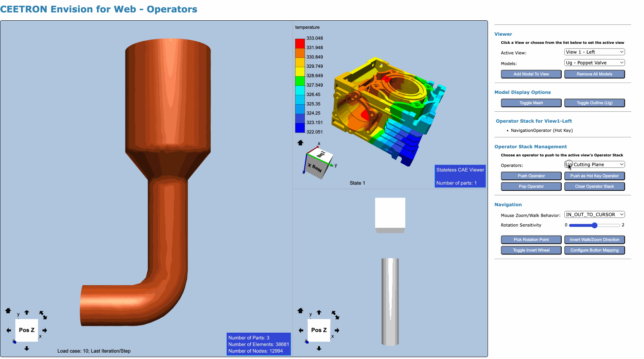Click the up arrow in left view navigation cube
Image resolution: width=644 pixels, height=359 pixels.
(x=27, y=312)
